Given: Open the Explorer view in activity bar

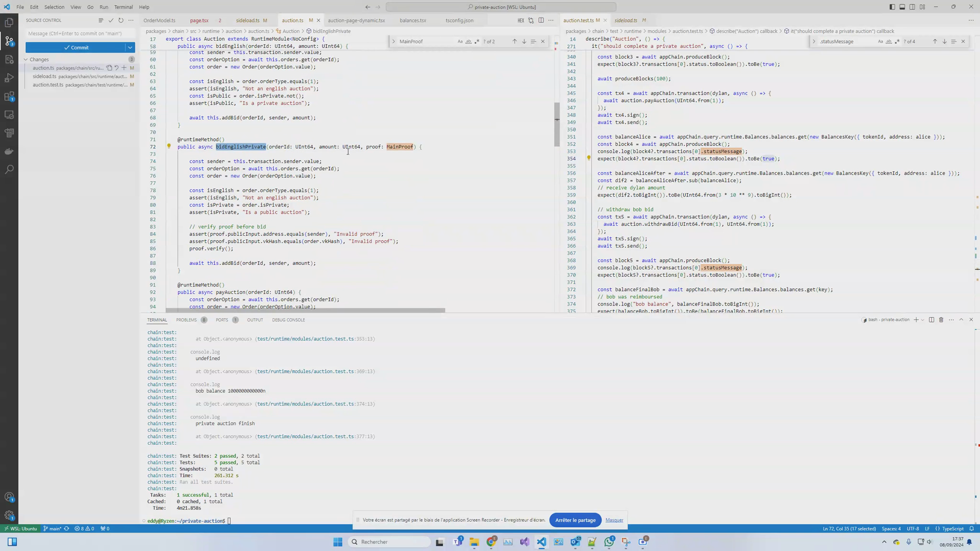Looking at the screenshot, I should coord(9,22).
